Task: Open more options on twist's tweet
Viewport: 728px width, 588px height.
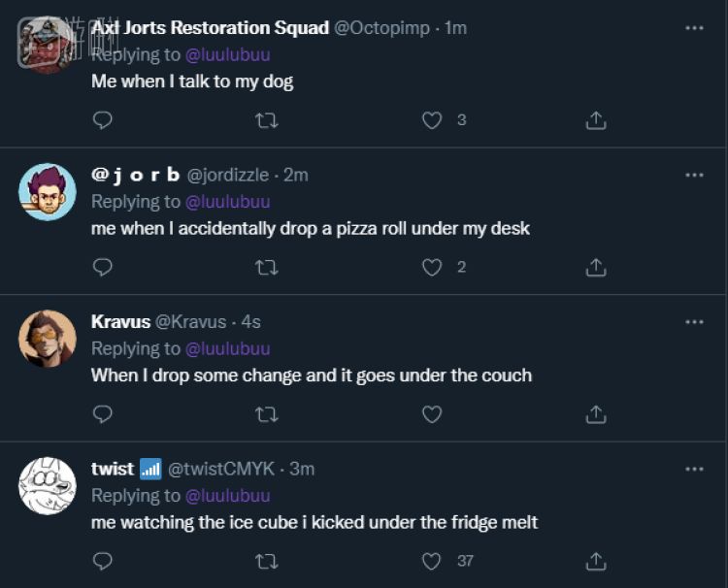Action: 694,469
